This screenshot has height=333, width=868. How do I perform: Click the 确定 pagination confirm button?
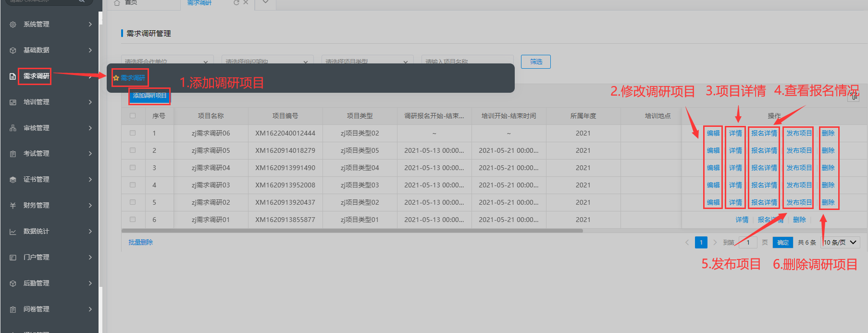pos(783,243)
